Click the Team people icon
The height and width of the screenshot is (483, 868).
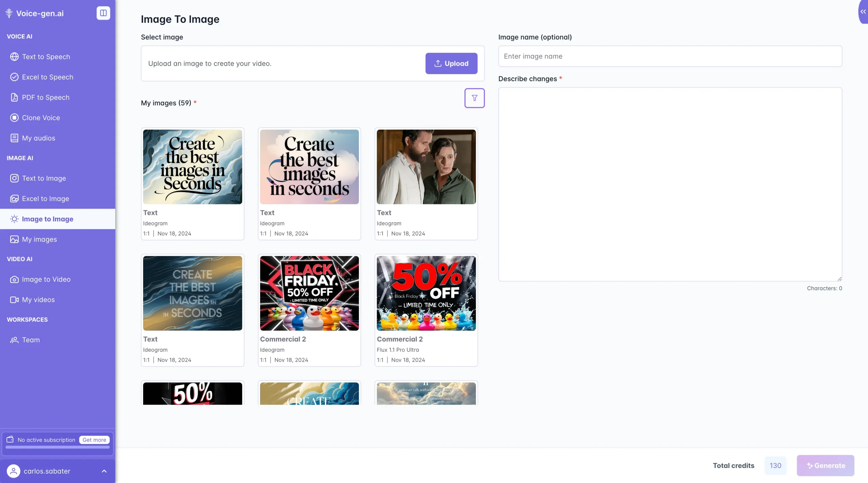coord(14,340)
